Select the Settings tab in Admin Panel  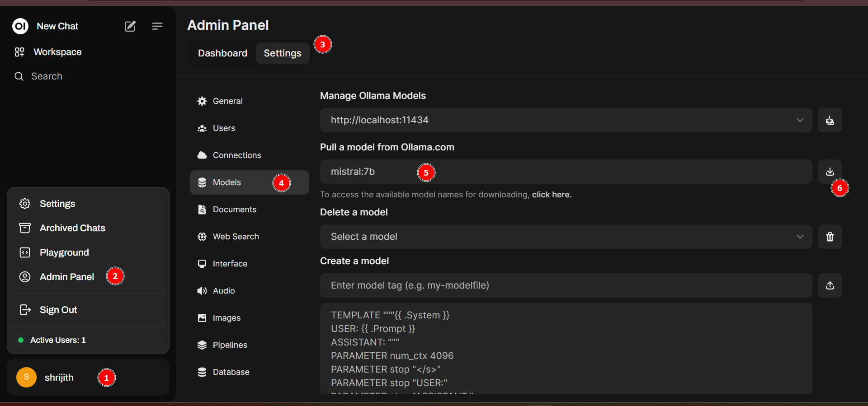283,53
